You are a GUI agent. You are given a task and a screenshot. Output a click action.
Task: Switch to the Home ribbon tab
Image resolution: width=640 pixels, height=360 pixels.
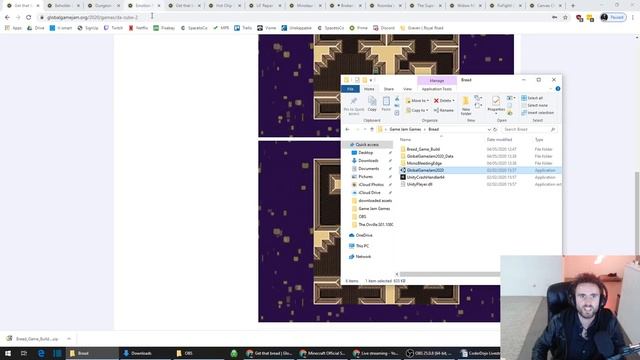click(369, 89)
